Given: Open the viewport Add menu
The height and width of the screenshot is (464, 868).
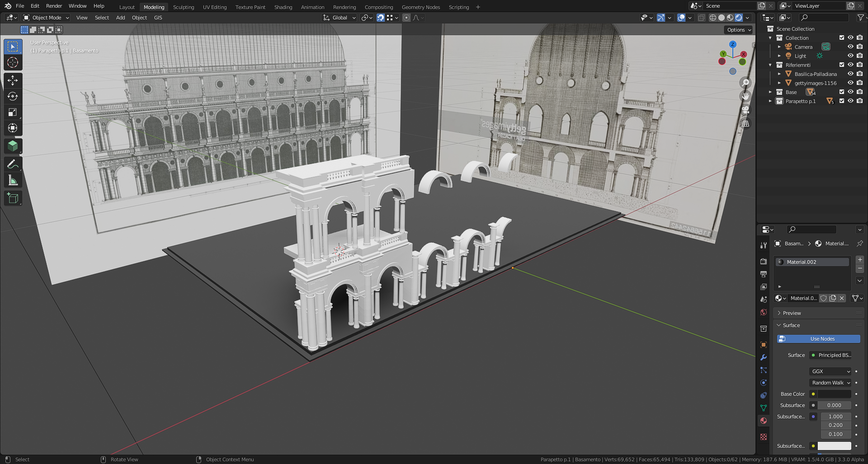Looking at the screenshot, I should pos(120,18).
